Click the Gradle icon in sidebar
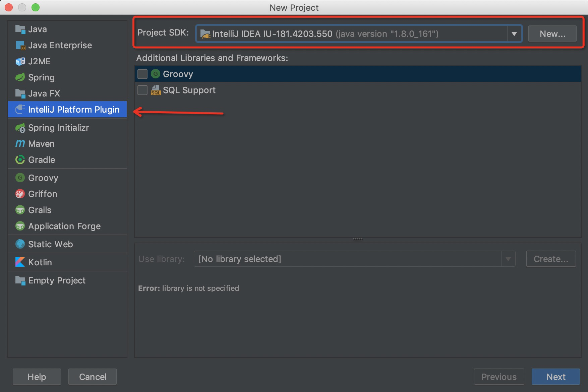Image resolution: width=588 pixels, height=392 pixels. pos(20,160)
